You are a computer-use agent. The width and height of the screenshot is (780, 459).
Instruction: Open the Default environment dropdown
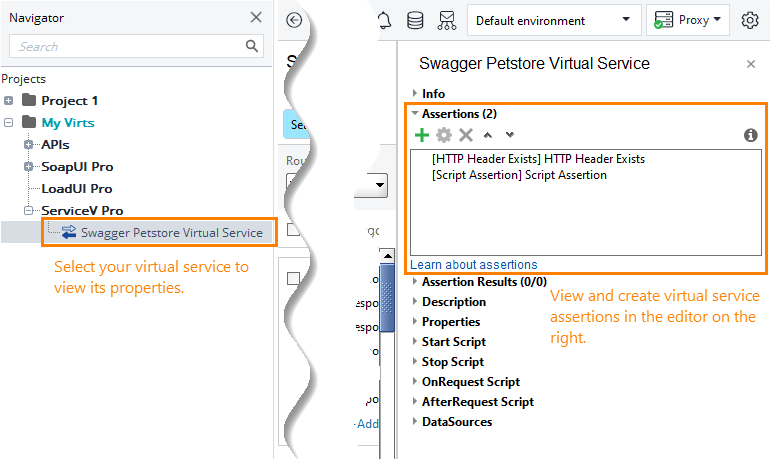554,20
